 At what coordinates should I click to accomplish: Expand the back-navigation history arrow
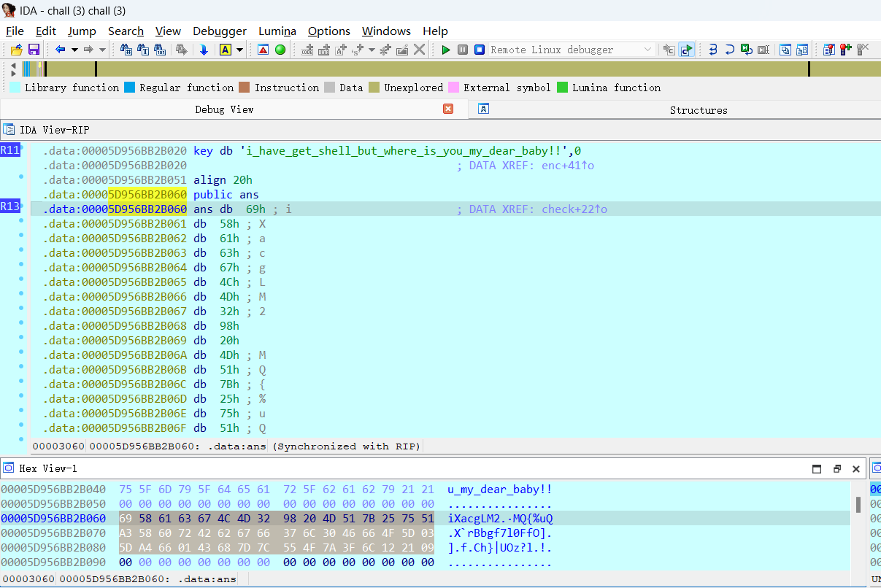74,50
